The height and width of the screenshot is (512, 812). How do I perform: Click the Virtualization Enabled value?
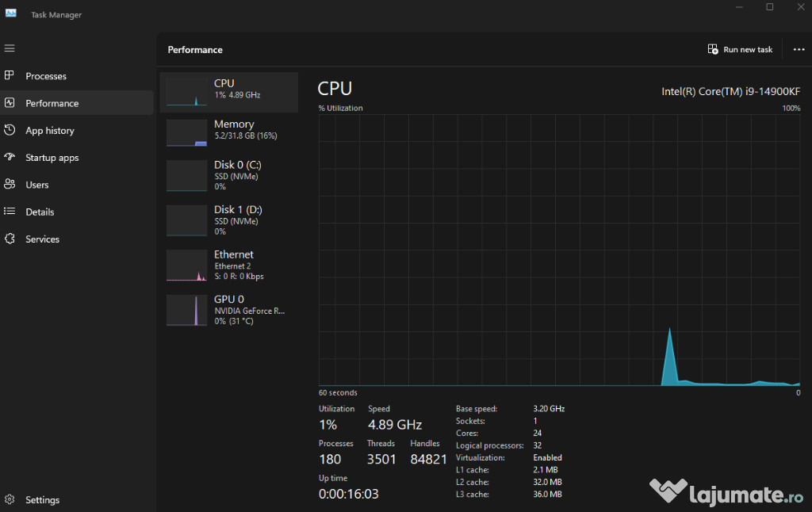tap(547, 457)
